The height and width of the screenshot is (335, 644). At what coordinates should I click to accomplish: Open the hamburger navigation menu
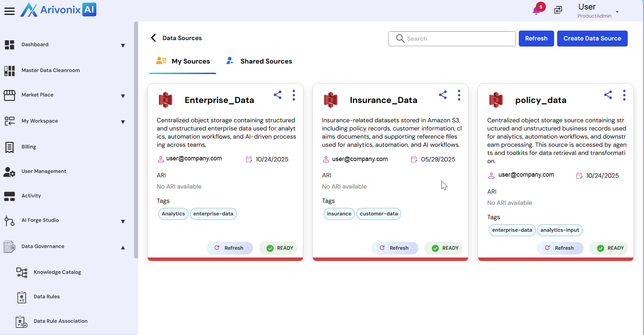click(x=10, y=11)
